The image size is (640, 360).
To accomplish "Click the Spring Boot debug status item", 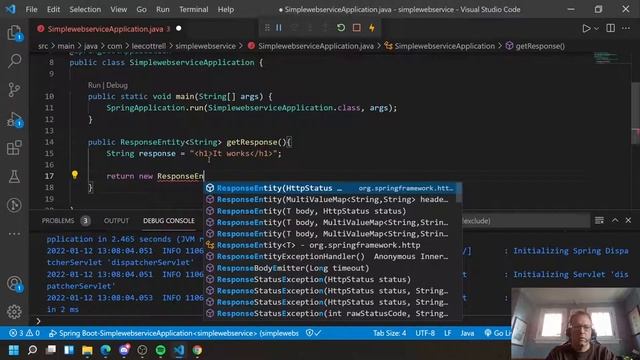I will pos(173,333).
